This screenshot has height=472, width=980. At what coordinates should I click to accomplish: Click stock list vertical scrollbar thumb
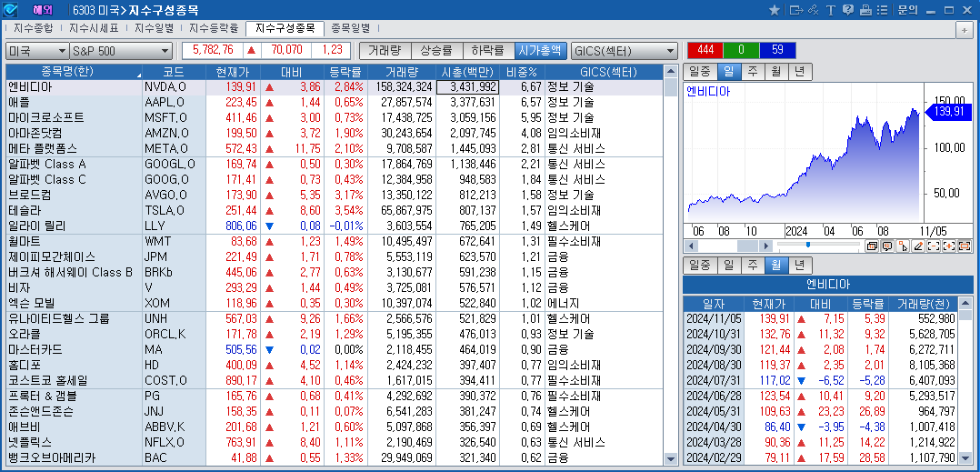click(x=671, y=87)
